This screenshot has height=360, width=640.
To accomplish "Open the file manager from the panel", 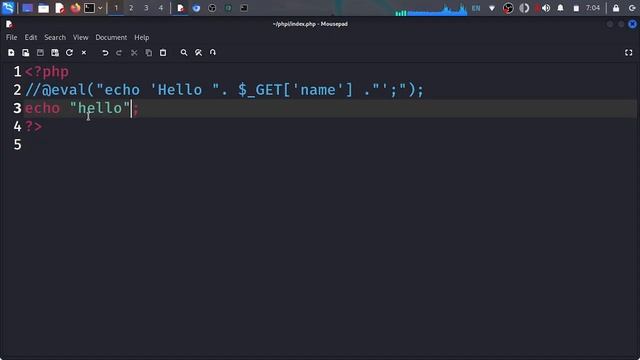I will click(x=43, y=8).
